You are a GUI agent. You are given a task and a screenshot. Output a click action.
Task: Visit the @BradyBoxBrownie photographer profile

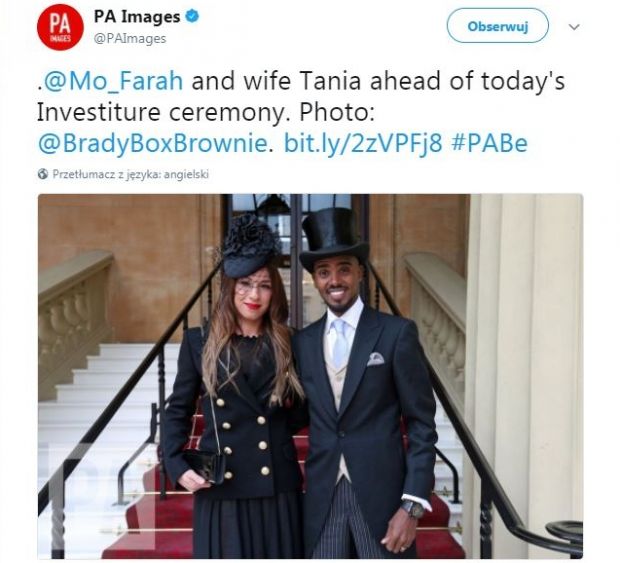tap(153, 143)
